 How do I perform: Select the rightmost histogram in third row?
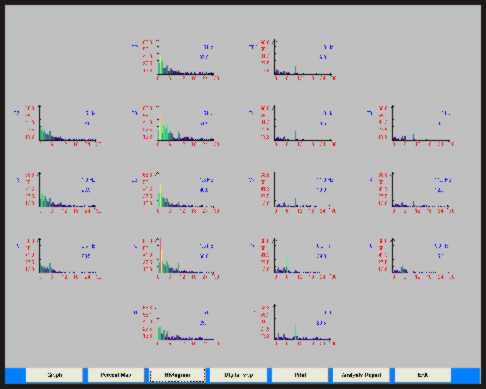[x=412, y=192]
